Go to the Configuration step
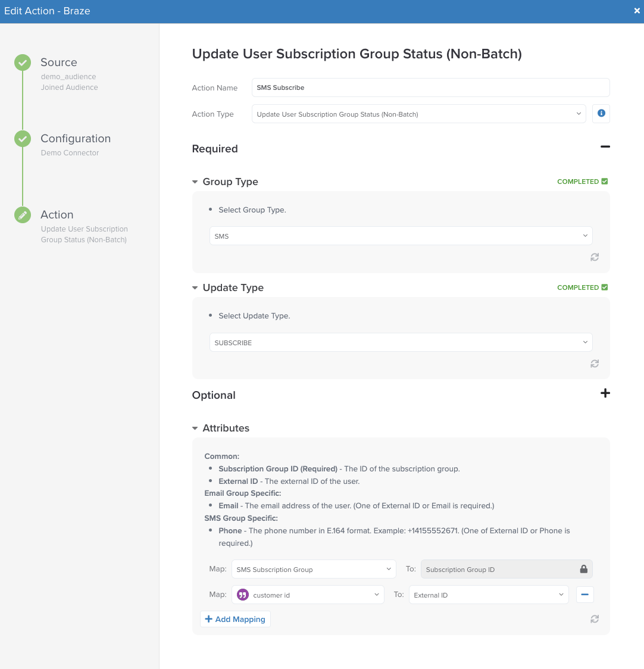 75,139
